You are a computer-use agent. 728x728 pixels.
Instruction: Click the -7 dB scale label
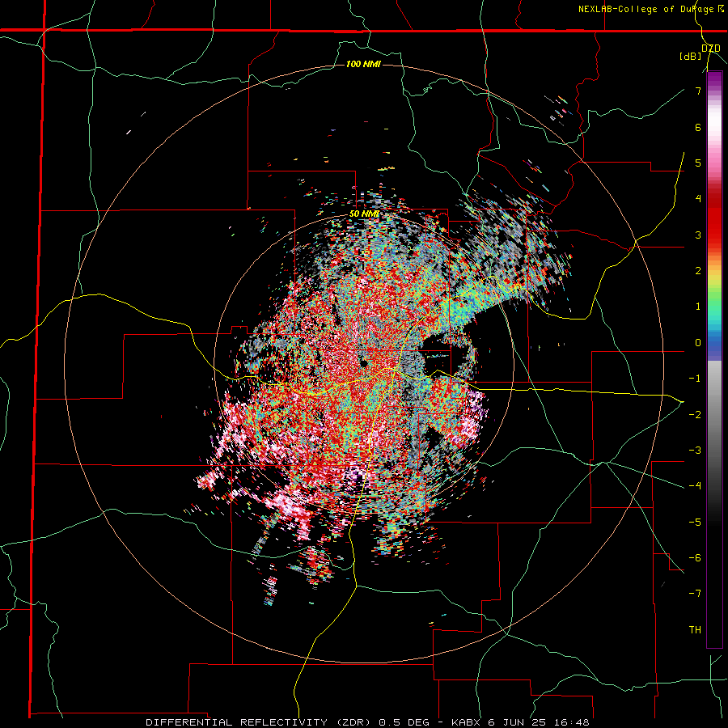point(695,594)
